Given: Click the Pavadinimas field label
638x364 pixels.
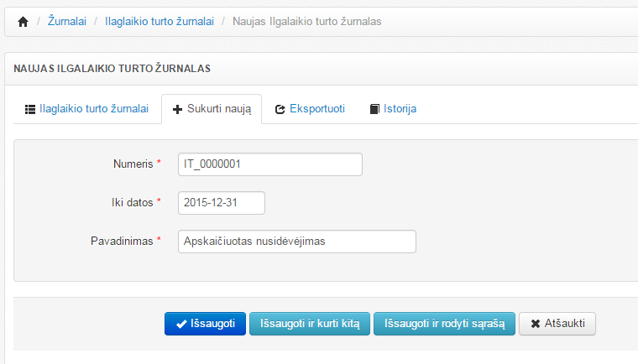Looking at the screenshot, I should (122, 242).
